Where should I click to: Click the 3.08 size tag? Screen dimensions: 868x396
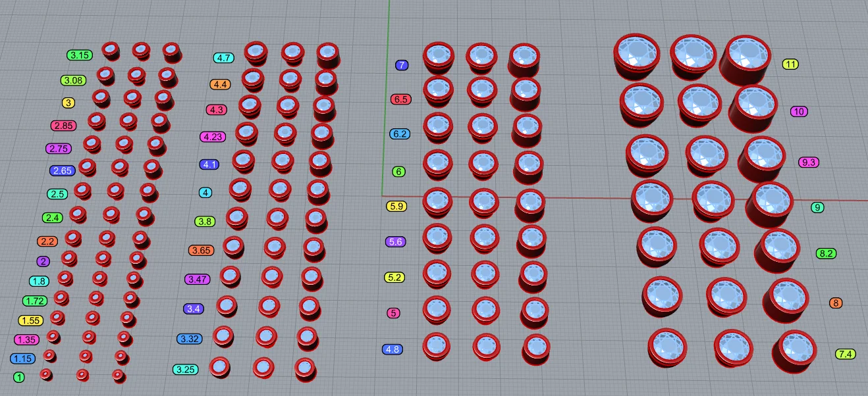73,80
